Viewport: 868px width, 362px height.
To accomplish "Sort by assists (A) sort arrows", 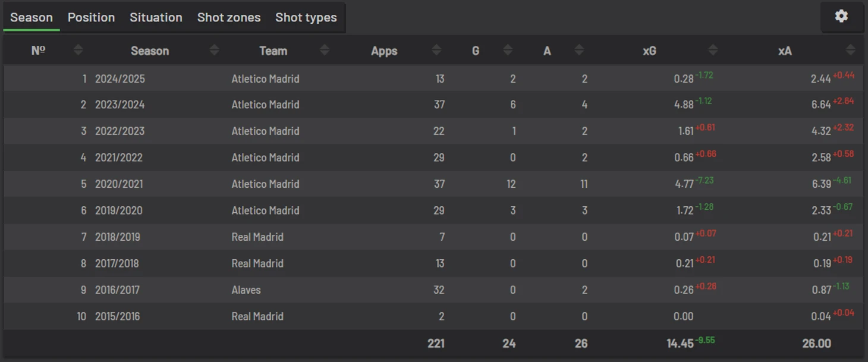I will coord(579,51).
